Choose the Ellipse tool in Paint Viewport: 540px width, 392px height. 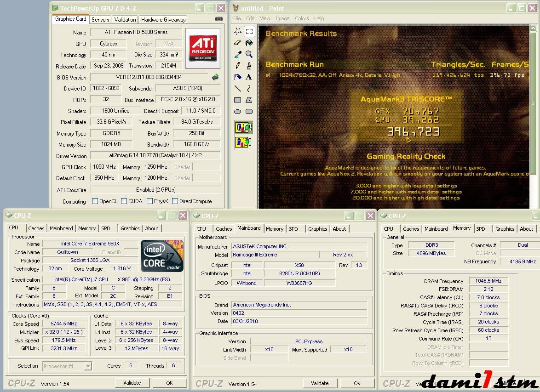pos(238,112)
